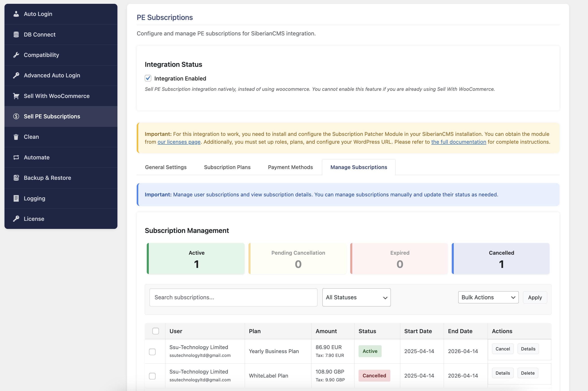Open the Auto Login menu item

(61, 14)
